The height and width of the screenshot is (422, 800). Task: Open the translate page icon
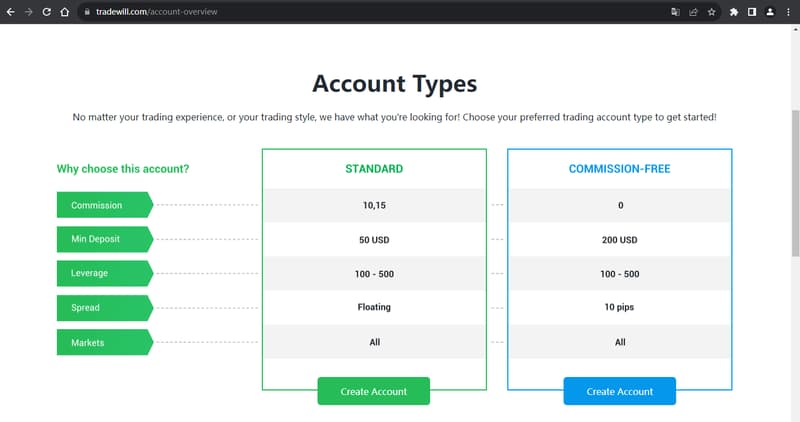675,12
